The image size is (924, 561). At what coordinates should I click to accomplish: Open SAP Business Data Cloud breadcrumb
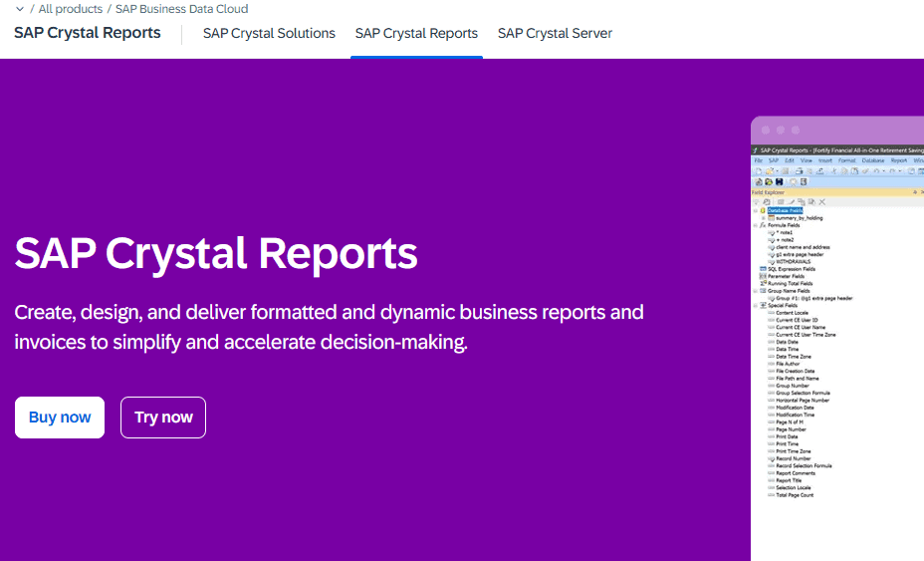(181, 9)
